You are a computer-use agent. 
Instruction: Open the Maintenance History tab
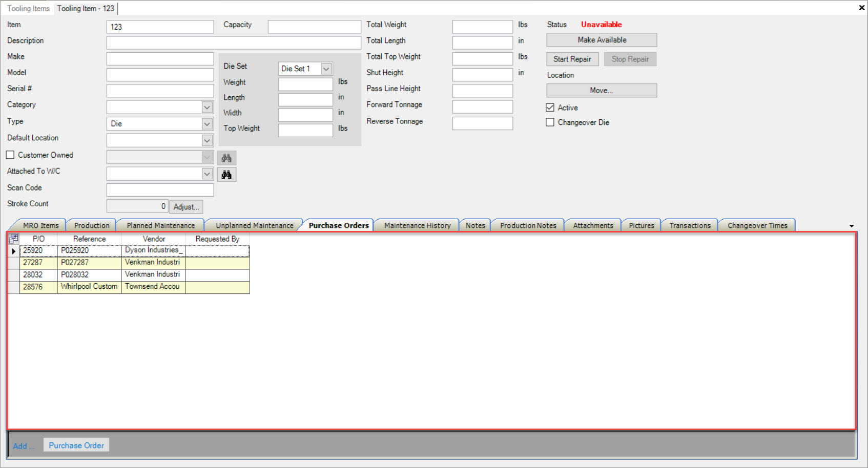tap(418, 225)
